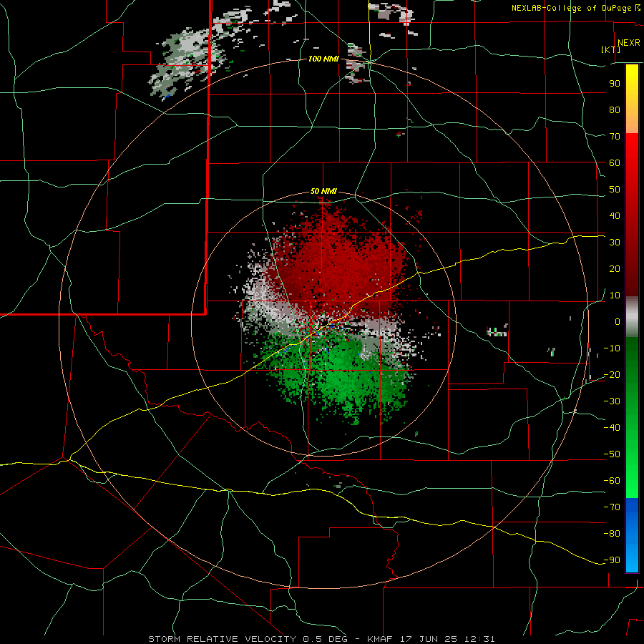
Task: Click the -90 value on velocity scale
Action: (612, 560)
